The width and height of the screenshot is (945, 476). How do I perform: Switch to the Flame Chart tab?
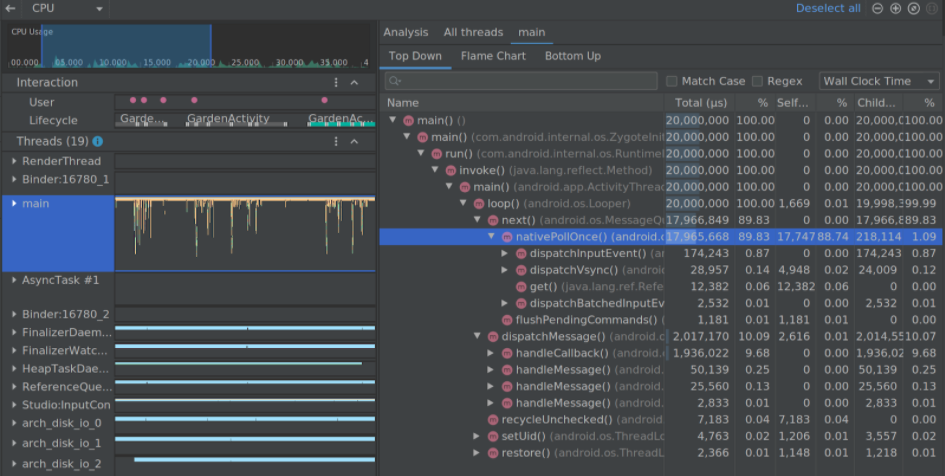(493, 56)
